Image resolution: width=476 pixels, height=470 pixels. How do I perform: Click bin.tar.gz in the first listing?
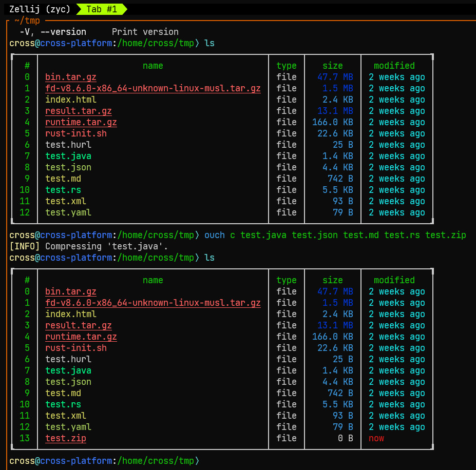point(71,77)
